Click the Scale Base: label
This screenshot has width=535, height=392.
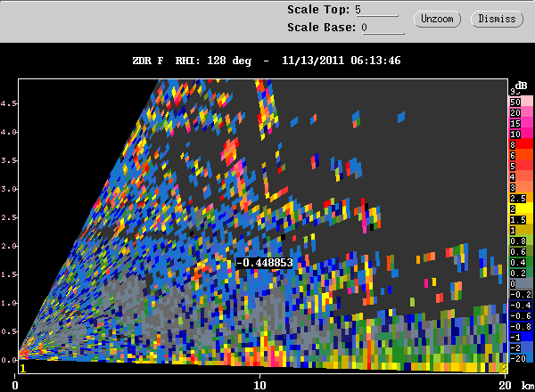pyautogui.click(x=321, y=28)
